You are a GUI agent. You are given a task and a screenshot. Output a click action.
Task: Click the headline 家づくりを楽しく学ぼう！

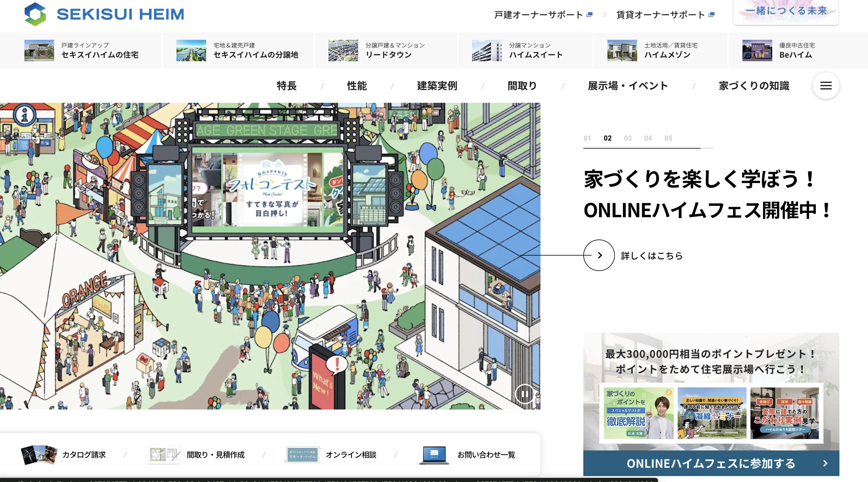700,179
